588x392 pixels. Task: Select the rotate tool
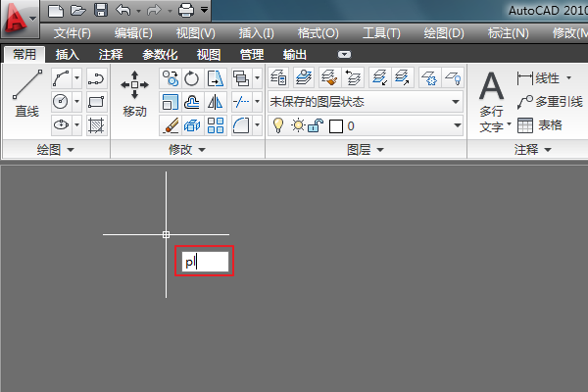click(x=192, y=78)
